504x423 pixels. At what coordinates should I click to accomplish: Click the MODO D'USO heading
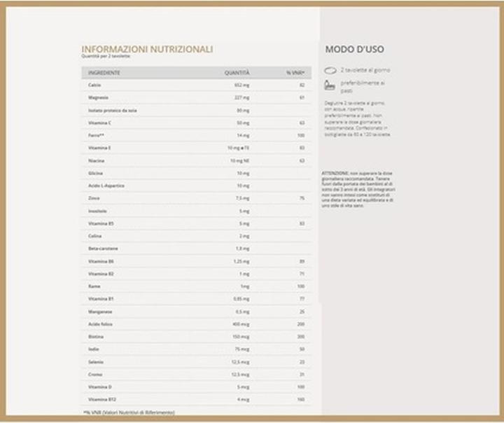pos(354,50)
